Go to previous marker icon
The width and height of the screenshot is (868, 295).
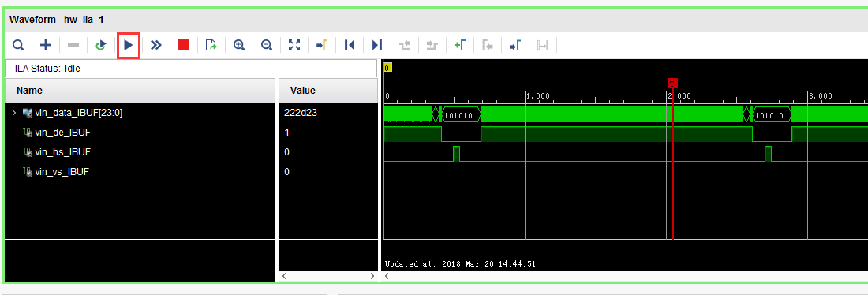pyautogui.click(x=487, y=46)
